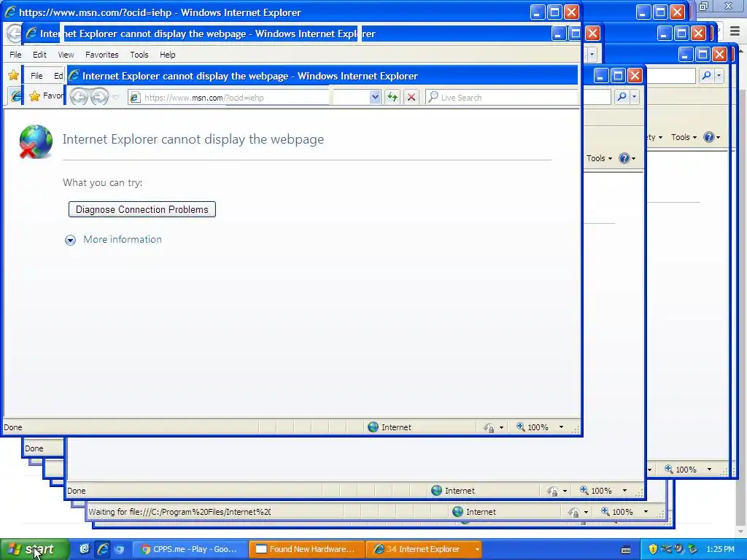Click the yellow Favorites star left of the File menu
Viewport: 747px width, 560px height.
13,75
